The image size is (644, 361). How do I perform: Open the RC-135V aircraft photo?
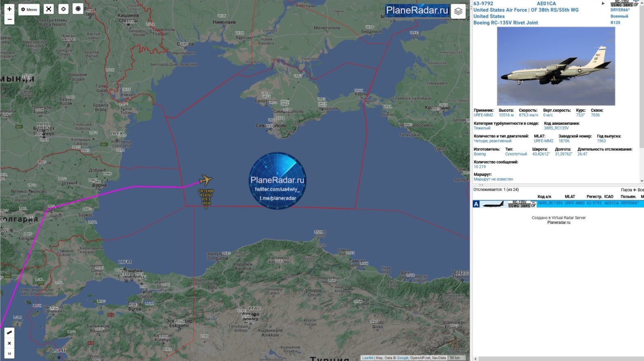[x=556, y=66]
